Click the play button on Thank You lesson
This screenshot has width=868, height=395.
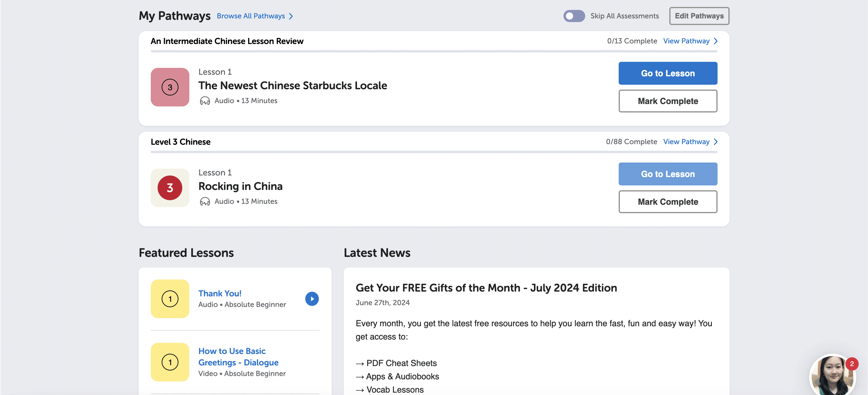tap(312, 299)
